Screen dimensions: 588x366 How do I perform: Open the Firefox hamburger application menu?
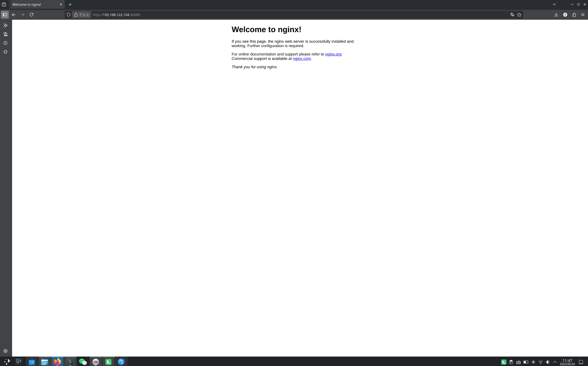pyautogui.click(x=583, y=15)
